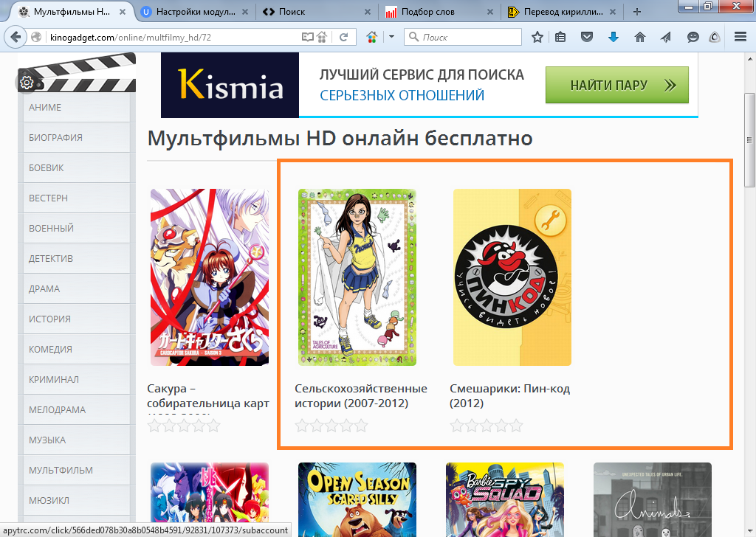Open the search engine dropdown arrow
Viewport: 756px width, 537px height.
point(391,37)
